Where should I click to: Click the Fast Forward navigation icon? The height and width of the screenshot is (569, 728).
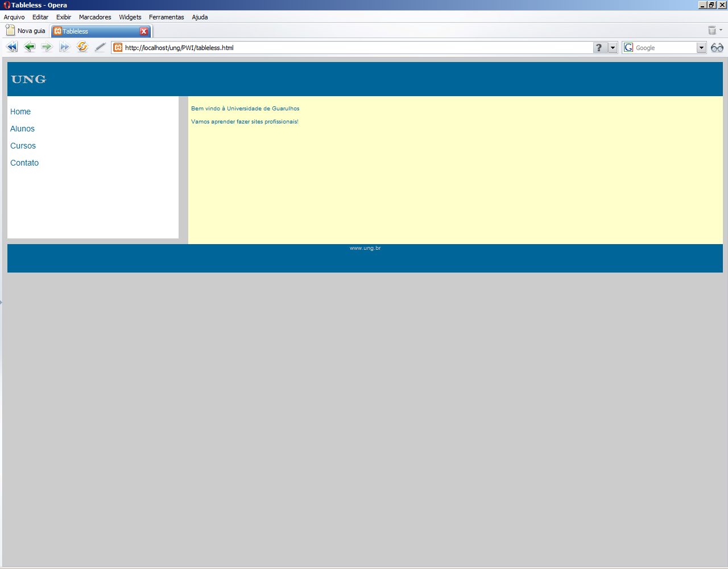[x=64, y=47]
